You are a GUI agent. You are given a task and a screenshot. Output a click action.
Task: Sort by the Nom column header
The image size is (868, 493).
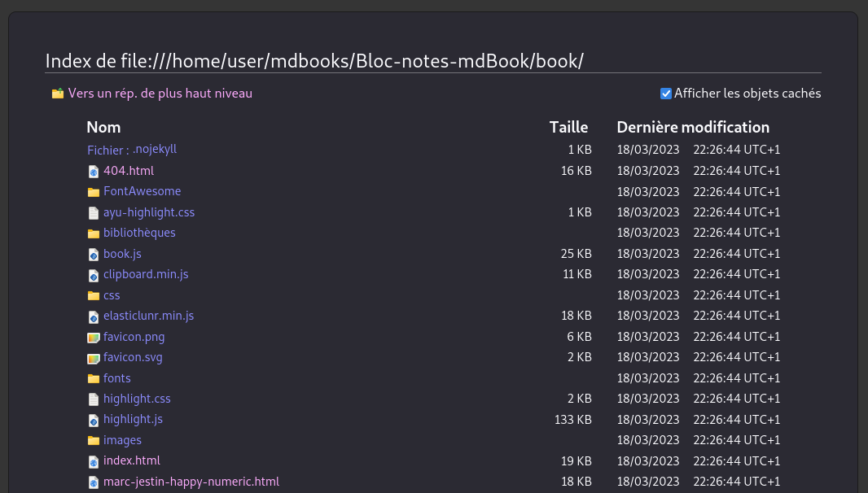(103, 127)
